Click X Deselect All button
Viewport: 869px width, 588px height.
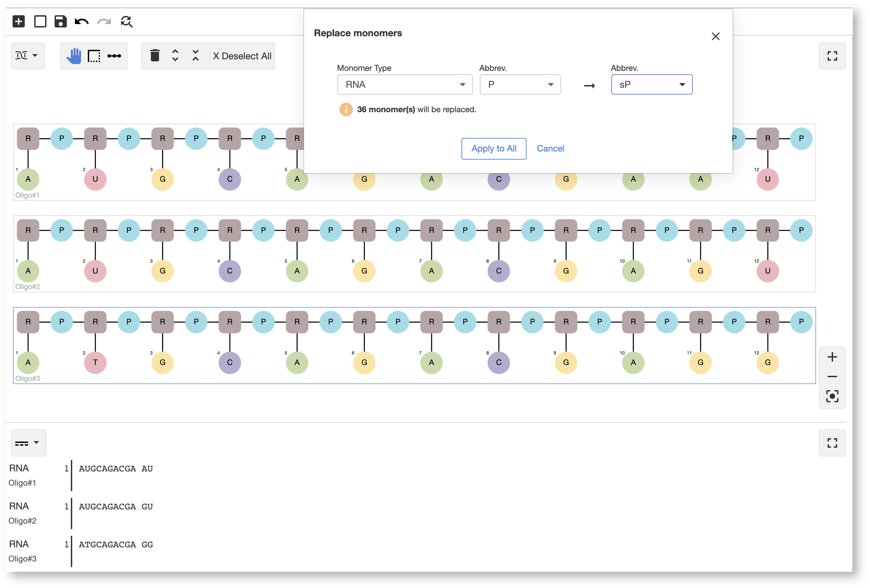click(242, 56)
